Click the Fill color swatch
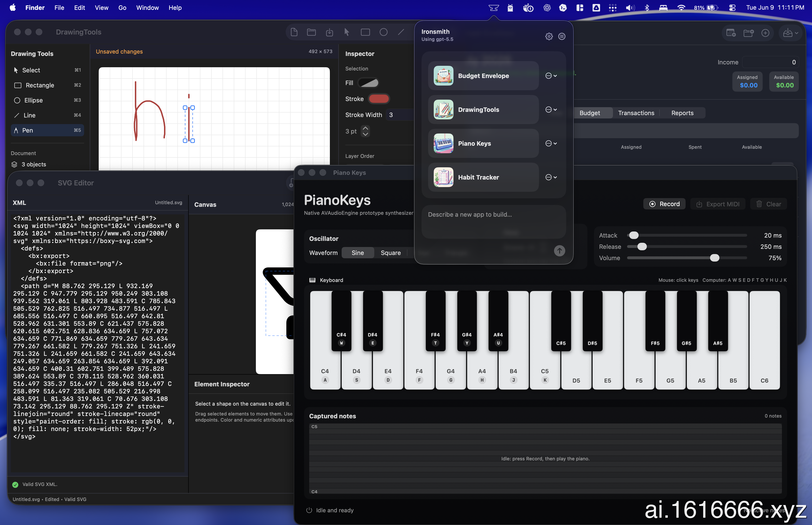This screenshot has height=525, width=812. [x=368, y=83]
